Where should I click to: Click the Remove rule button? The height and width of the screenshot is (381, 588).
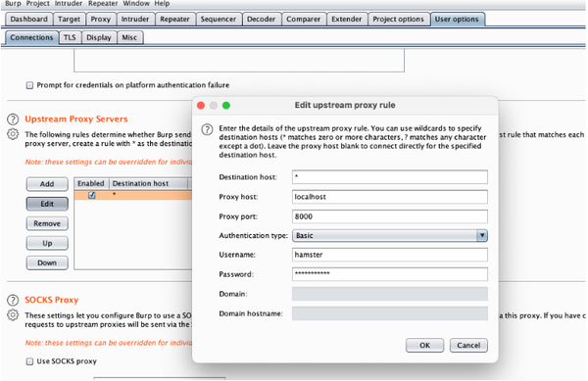47,223
